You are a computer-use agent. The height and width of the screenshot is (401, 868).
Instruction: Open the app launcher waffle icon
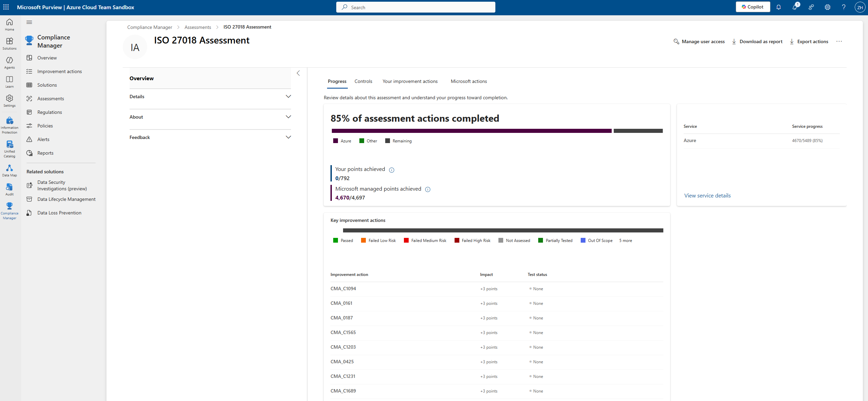(6, 7)
